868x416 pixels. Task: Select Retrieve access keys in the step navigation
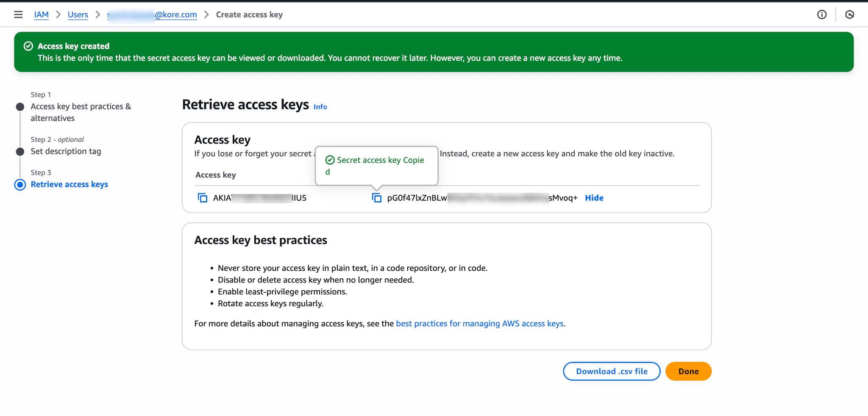[69, 184]
